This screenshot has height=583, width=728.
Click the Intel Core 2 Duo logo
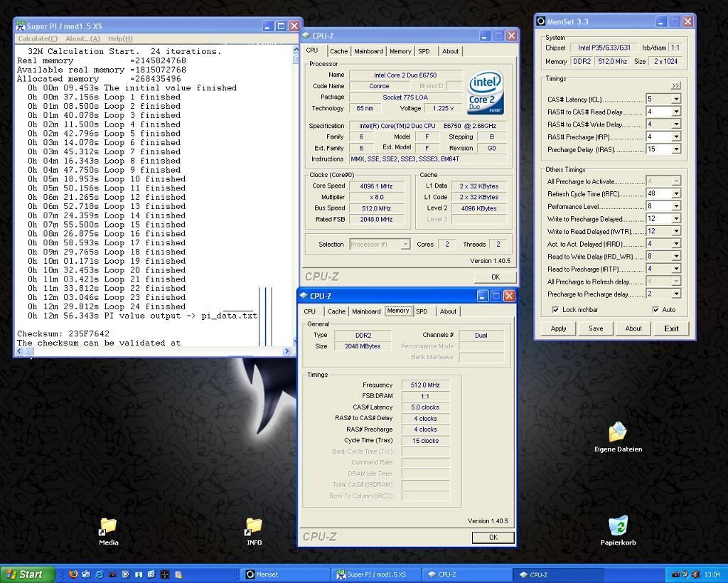[x=486, y=92]
